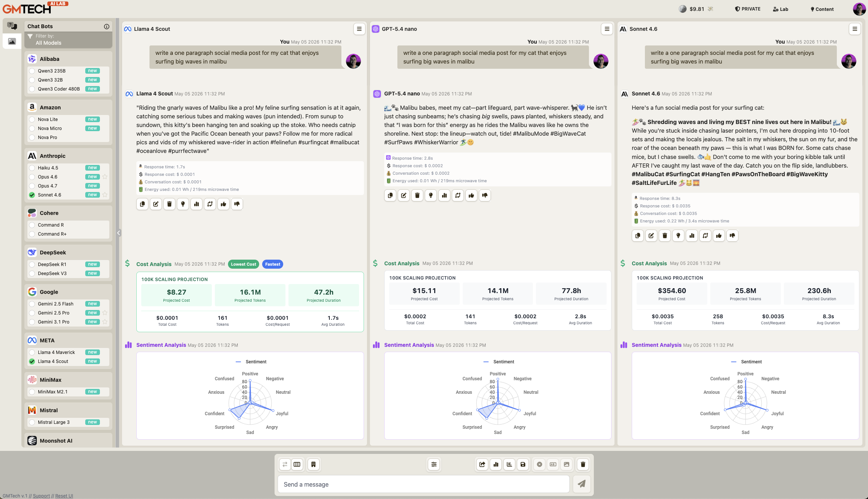Edit the Llama 4 Scout response
Image resolution: width=868 pixels, height=499 pixels.
[x=156, y=204]
